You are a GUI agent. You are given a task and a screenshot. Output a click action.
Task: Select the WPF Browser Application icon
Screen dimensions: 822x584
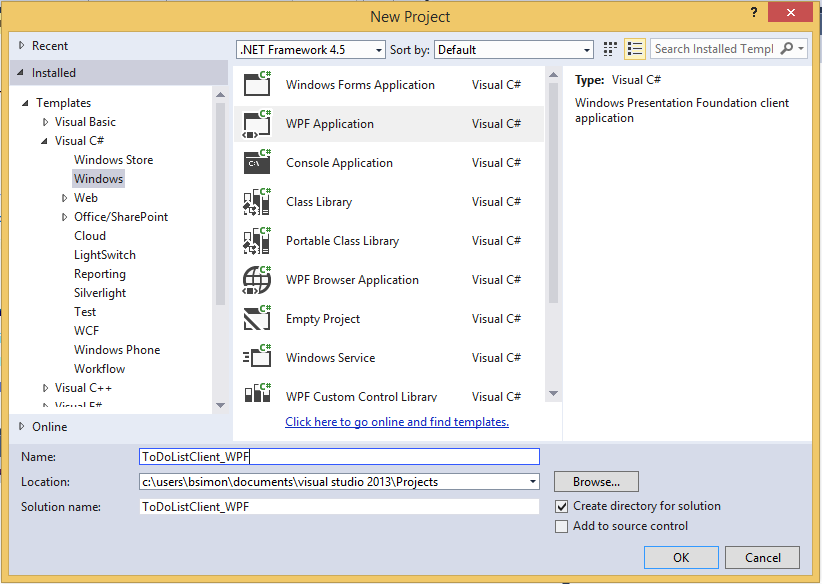tap(257, 279)
